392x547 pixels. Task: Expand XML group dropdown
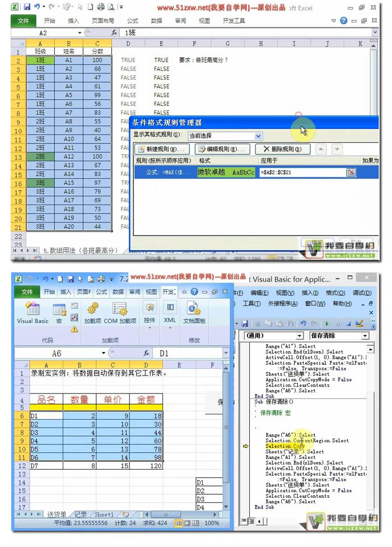[x=170, y=328]
